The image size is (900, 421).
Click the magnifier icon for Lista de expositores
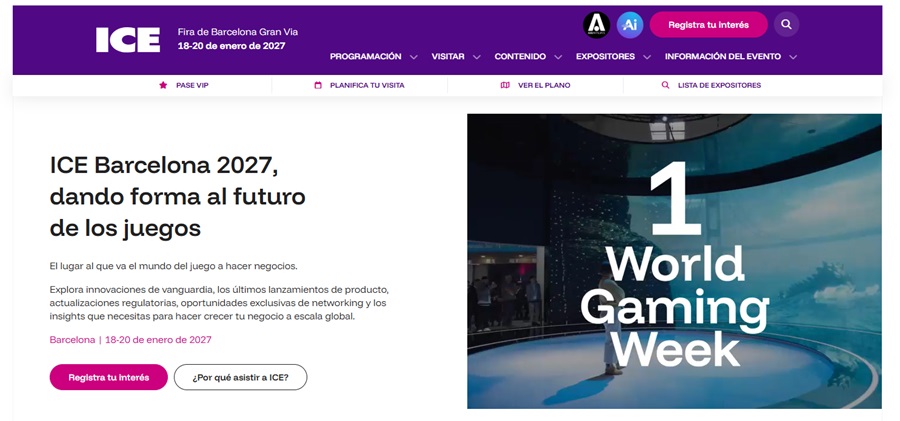tap(665, 85)
